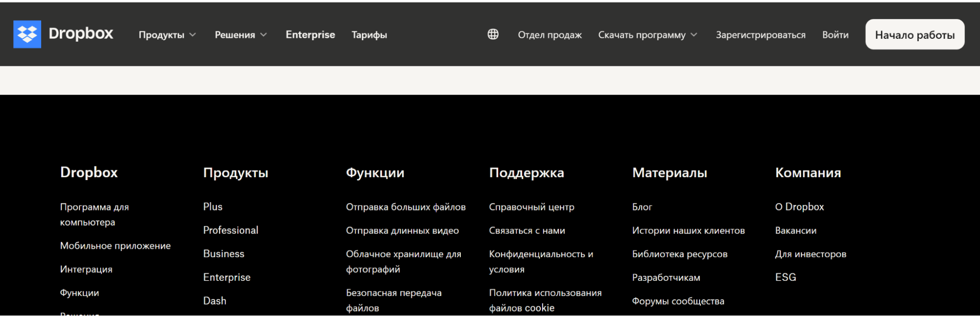The image size is (980, 316).
Task: Open Библиотека ресурсов link
Action: pos(679,254)
